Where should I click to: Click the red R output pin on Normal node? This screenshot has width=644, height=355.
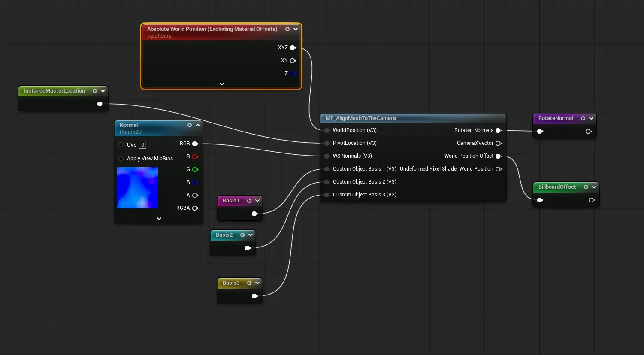(195, 156)
